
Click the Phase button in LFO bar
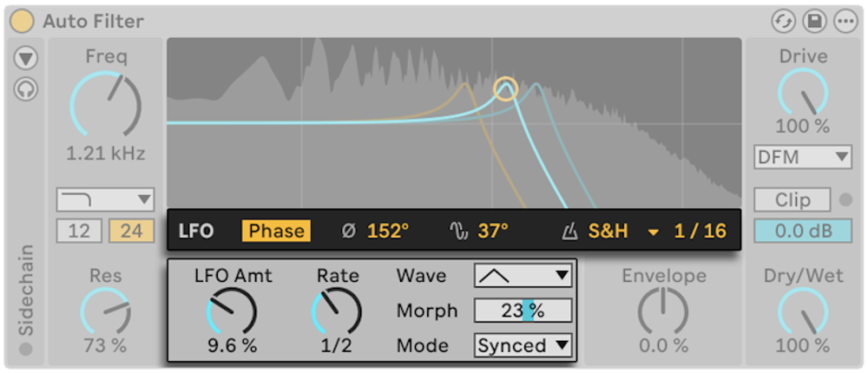click(x=276, y=231)
